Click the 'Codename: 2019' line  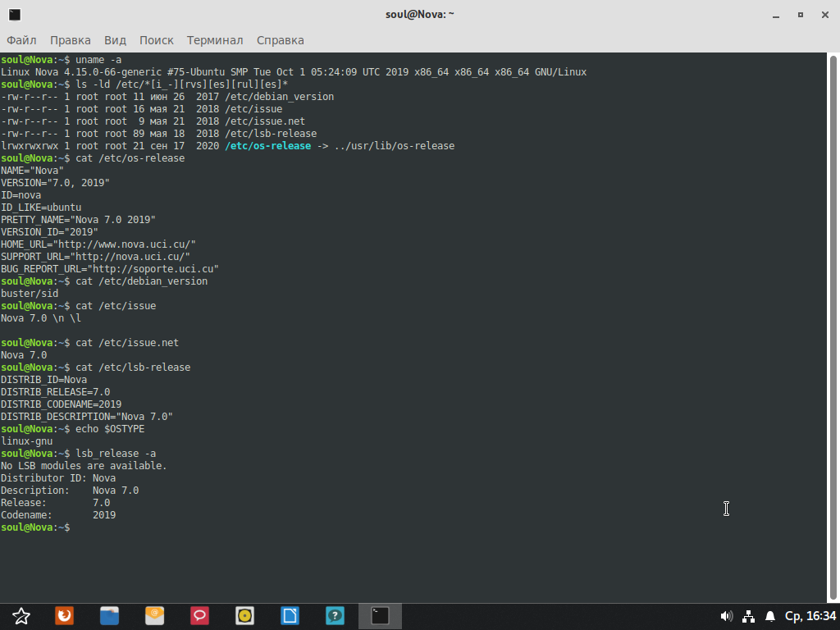point(58,515)
